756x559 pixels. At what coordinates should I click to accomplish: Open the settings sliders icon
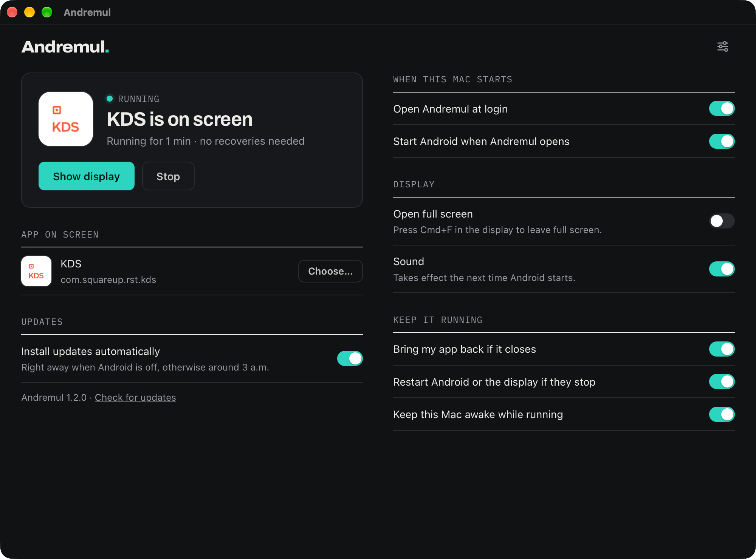[x=723, y=46]
